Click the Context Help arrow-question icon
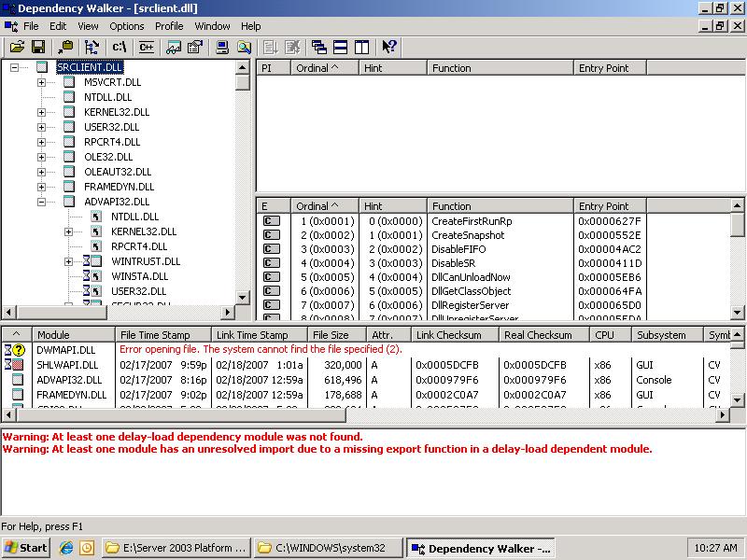This screenshot has width=747, height=560. coord(388,47)
